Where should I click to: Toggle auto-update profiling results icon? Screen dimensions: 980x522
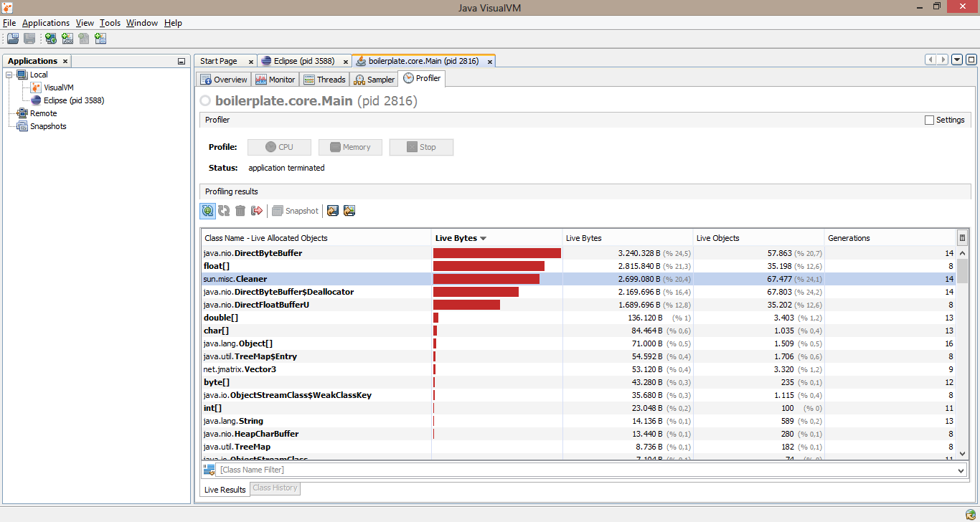point(207,211)
